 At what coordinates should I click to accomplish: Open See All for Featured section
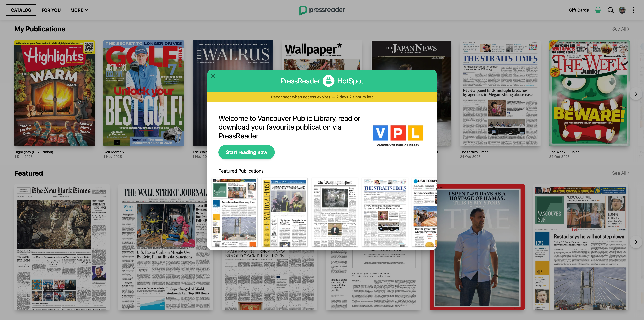tap(621, 173)
